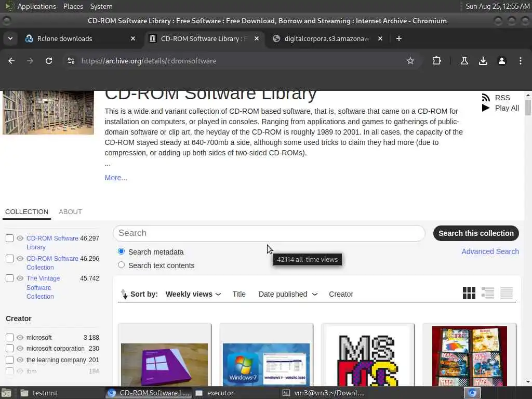532x399 pixels.
Task: Hide CD-ROM Software Library with eye icon
Action: 20,238
